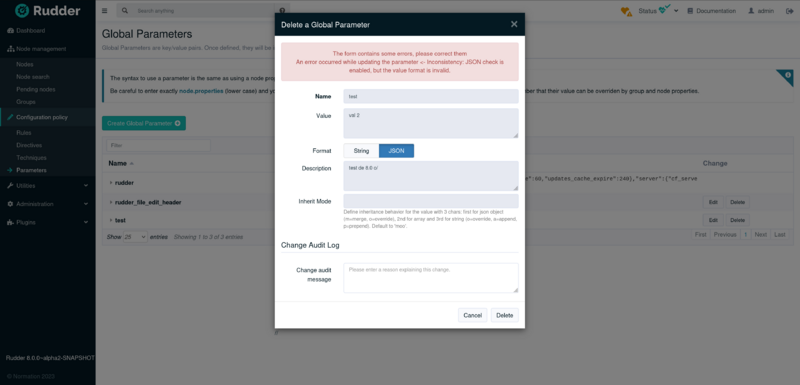The width and height of the screenshot is (800, 385).
Task: Delete the test parameter in table
Action: [737, 220]
